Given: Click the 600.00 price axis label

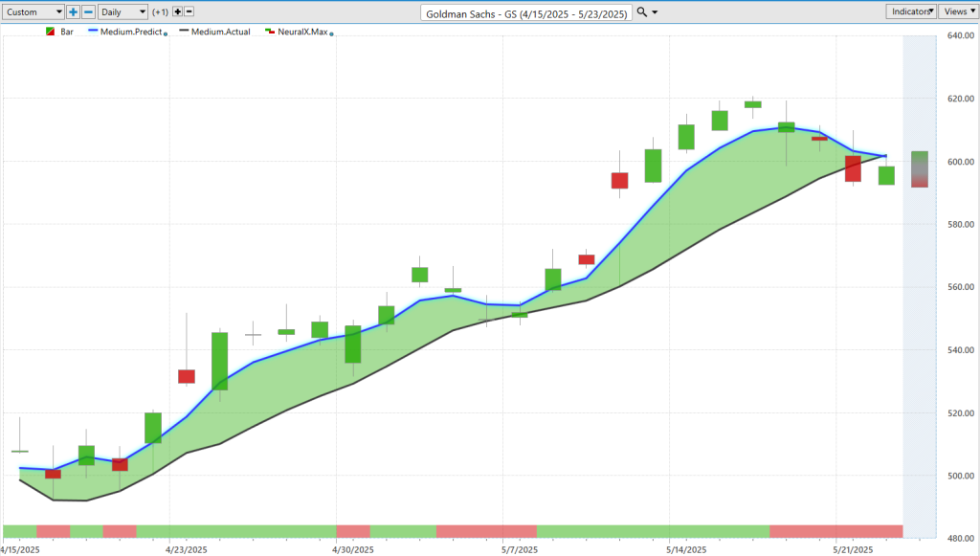Looking at the screenshot, I should click(960, 161).
